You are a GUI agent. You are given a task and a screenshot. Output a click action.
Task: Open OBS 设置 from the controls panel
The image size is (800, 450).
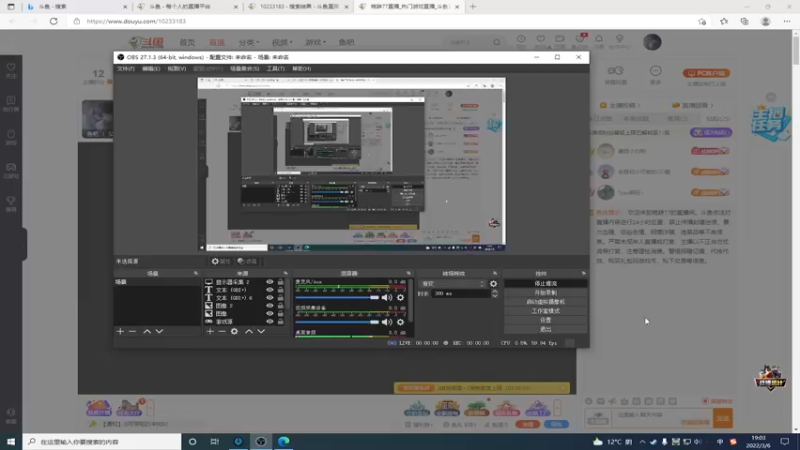pos(545,320)
